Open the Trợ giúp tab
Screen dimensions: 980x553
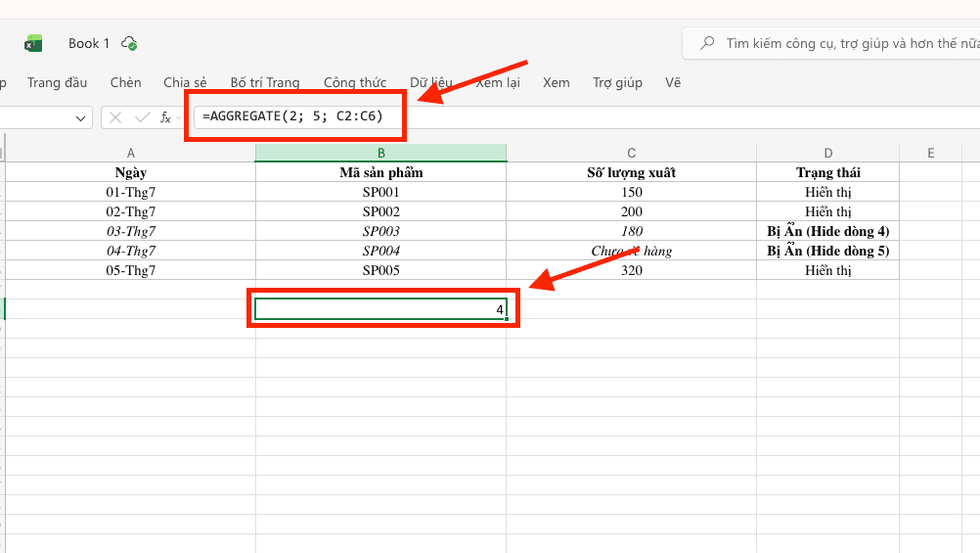click(617, 82)
